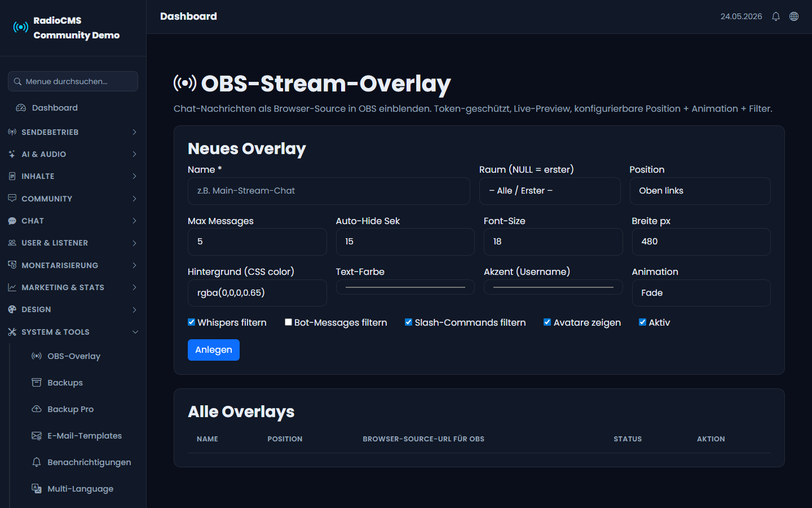This screenshot has height=508, width=812.
Task: Click the Benachrichtigungen bell icon in sidebar
Action: (x=37, y=462)
